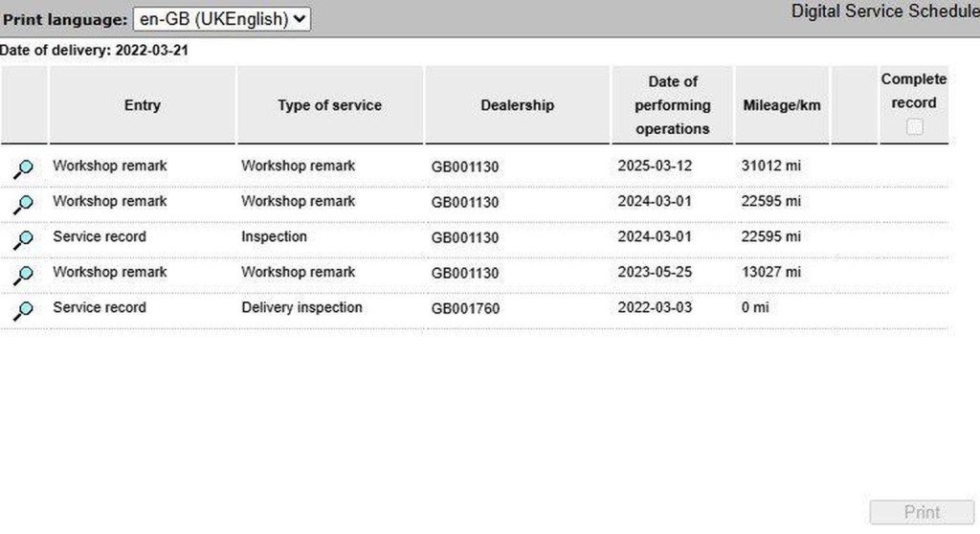Screen dimensions: 980x534
Task: Open the Delivery inspection record magnifier icon
Action: [24, 310]
